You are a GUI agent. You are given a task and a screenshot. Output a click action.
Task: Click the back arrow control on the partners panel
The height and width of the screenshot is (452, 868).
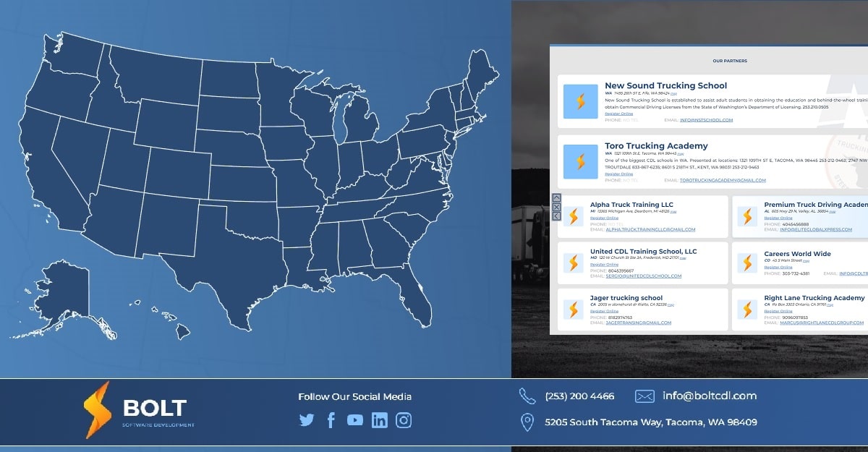556,215
